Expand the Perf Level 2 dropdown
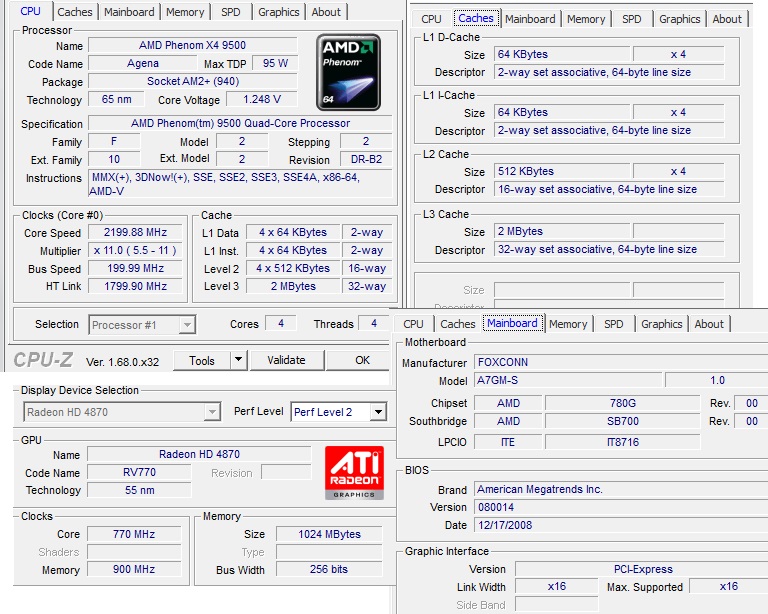This screenshot has width=768, height=614. (x=377, y=412)
